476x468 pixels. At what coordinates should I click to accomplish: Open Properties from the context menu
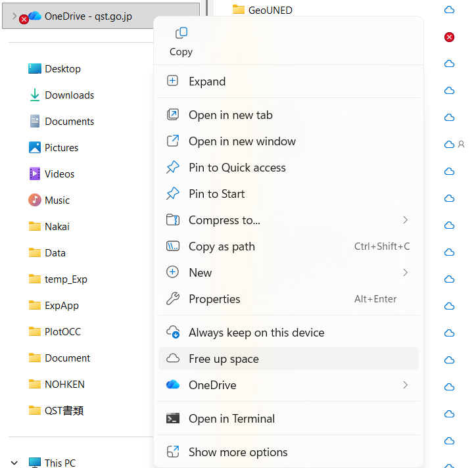pyautogui.click(x=289, y=299)
